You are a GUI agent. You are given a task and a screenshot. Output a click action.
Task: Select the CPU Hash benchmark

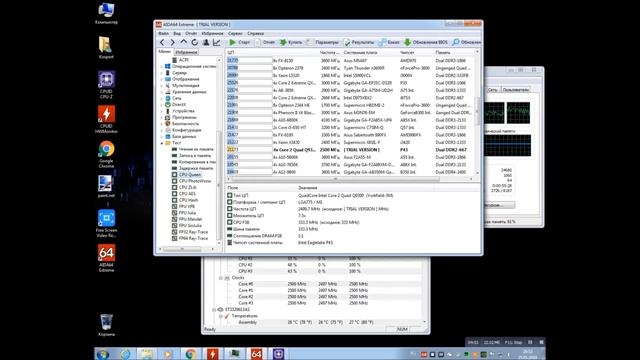coord(188,200)
